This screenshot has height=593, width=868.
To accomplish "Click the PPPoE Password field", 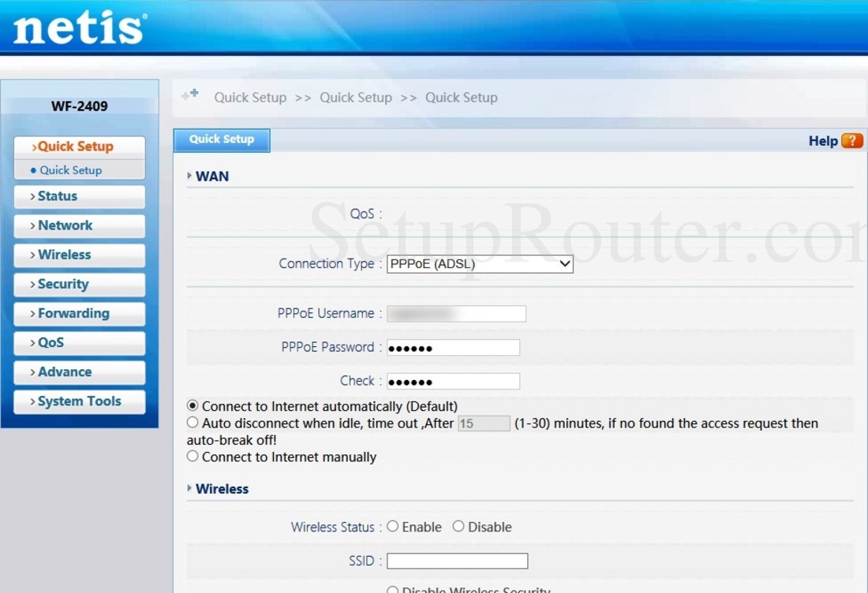I will pyautogui.click(x=453, y=348).
